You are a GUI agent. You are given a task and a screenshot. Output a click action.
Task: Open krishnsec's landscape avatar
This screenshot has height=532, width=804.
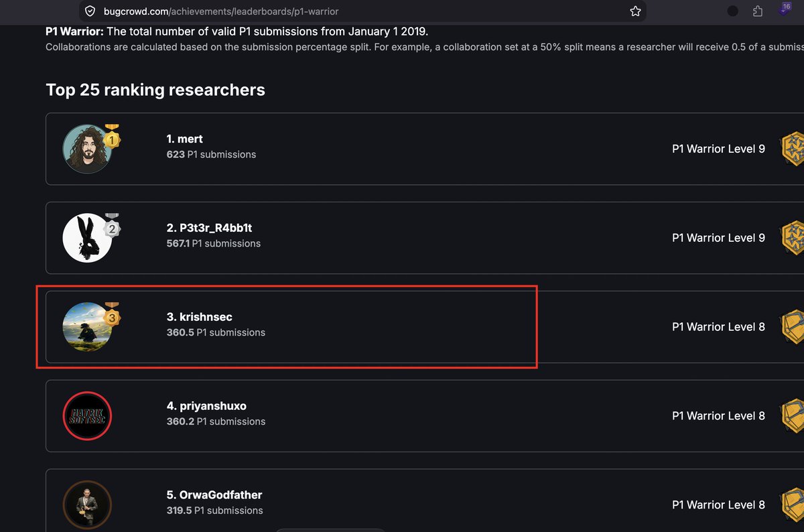(x=87, y=327)
